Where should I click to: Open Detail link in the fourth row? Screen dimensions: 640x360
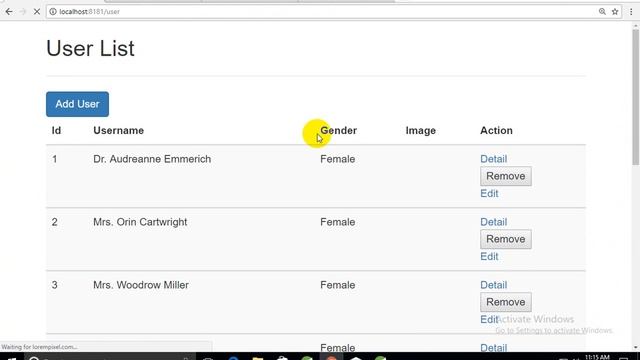tap(493, 348)
